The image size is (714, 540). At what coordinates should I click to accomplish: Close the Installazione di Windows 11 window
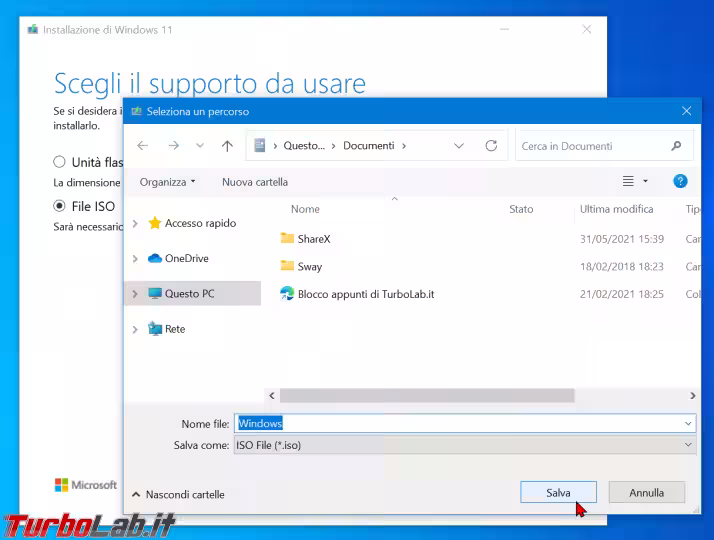click(586, 30)
